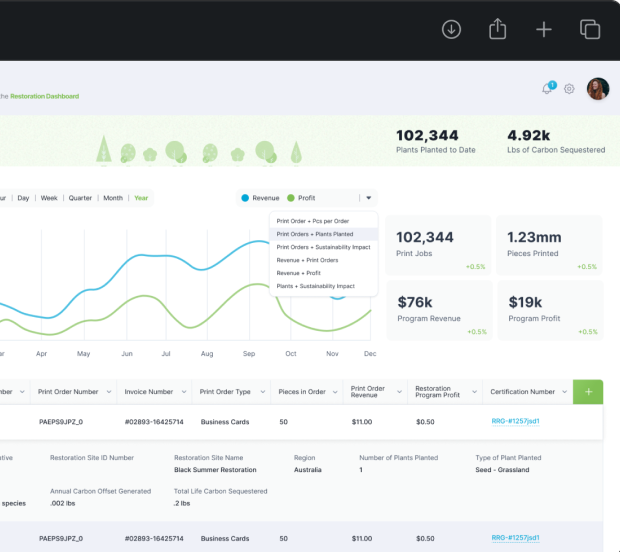Open the Certification Number column dropdown

tap(564, 392)
